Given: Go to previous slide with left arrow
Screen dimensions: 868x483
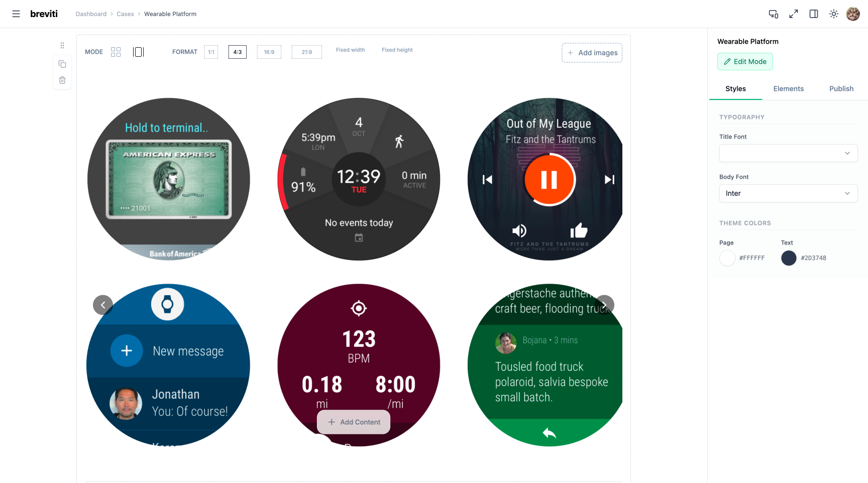Looking at the screenshot, I should 103,305.
